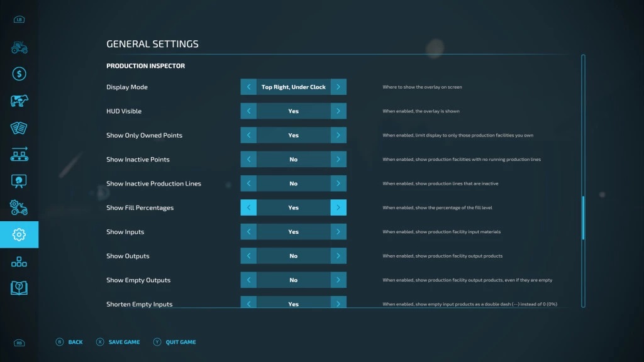644x362 pixels.
Task: Toggle HUD Visible with right arrow
Action: (x=338, y=111)
